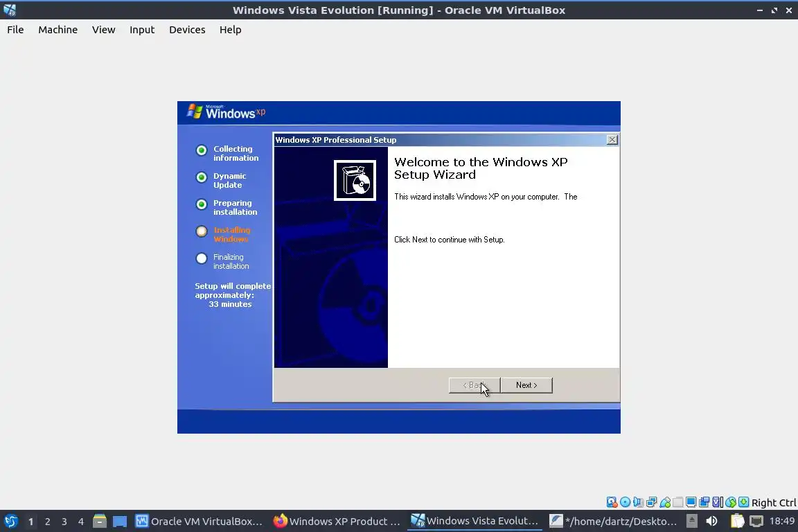The image size is (798, 532).
Task: Click the removable media eject tray icon
Action: (x=691, y=521)
